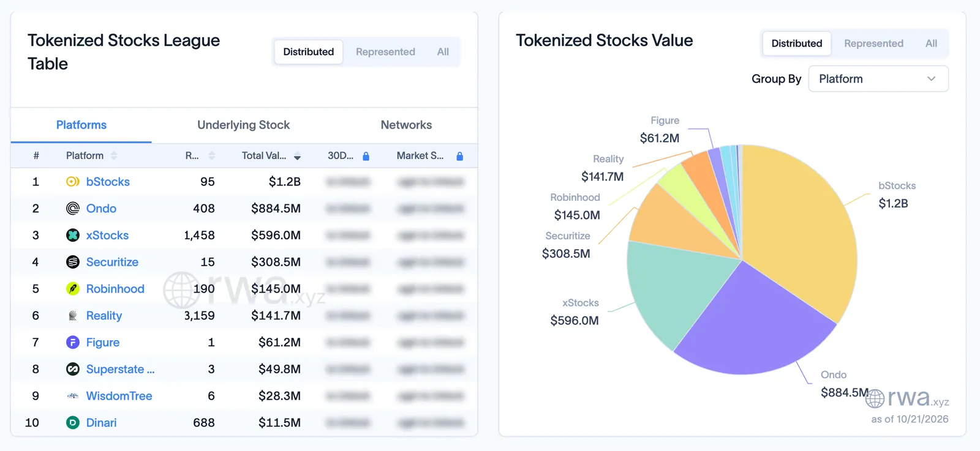The width and height of the screenshot is (980, 451).
Task: Switch to the Platforms tab
Action: click(81, 125)
